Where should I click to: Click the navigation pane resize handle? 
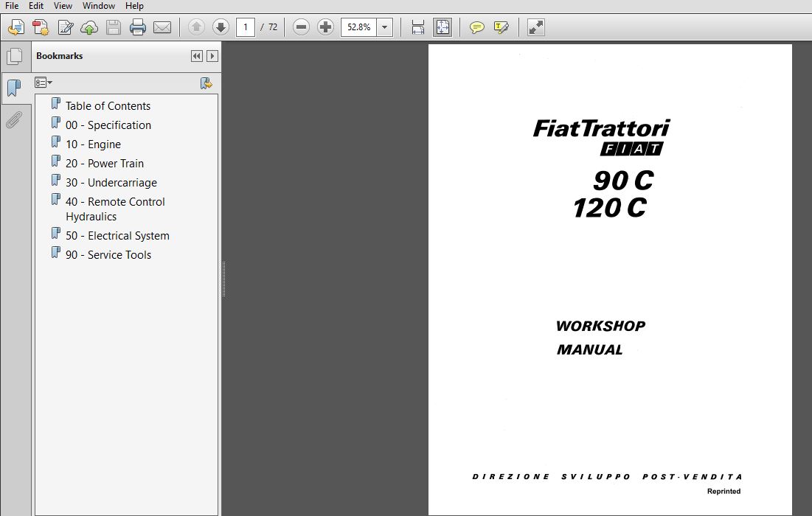click(223, 279)
